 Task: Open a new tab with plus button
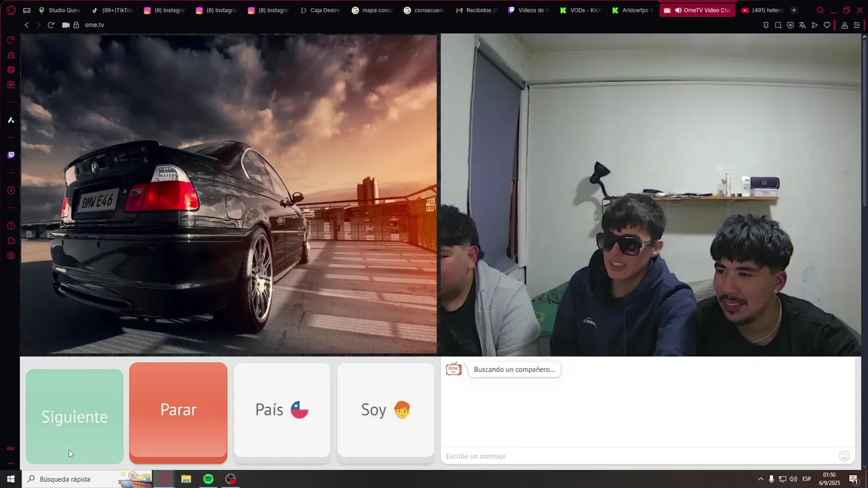click(794, 10)
